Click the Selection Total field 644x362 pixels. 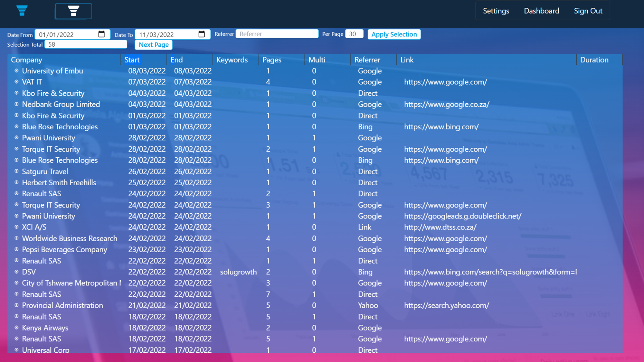[86, 44]
